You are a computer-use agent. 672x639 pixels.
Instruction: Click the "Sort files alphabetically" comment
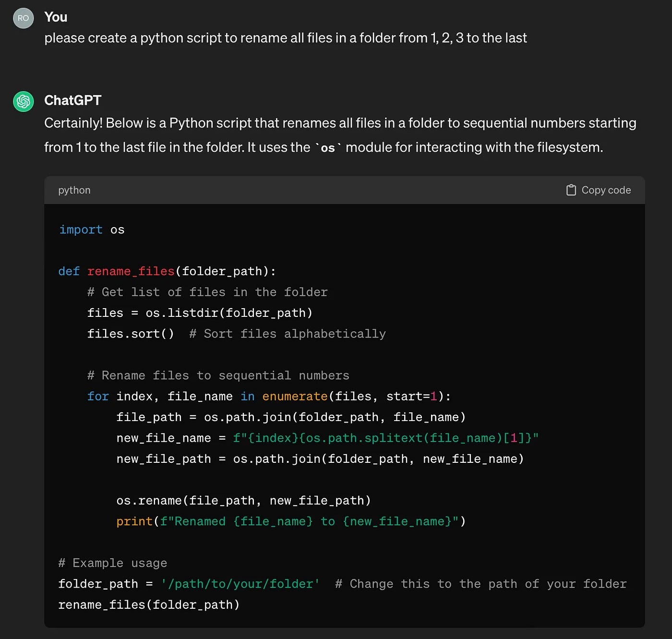[288, 334]
